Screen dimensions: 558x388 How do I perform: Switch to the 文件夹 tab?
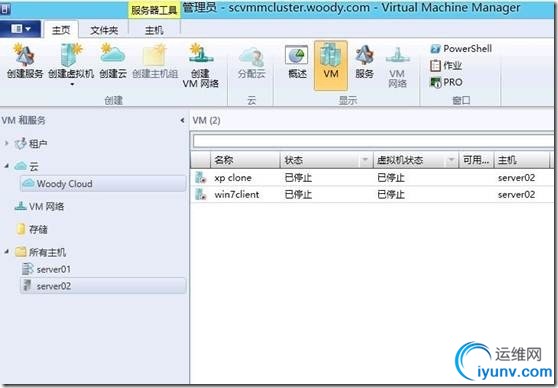104,30
